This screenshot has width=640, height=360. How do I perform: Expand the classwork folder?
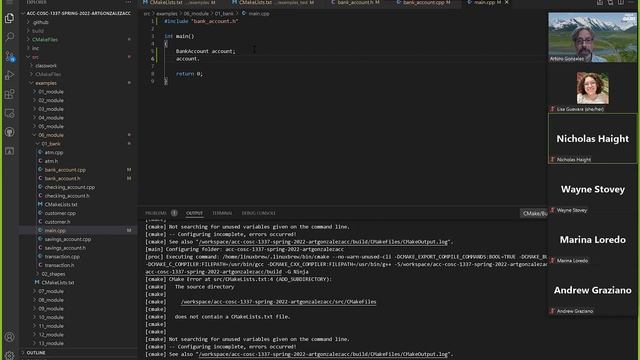(x=46, y=66)
